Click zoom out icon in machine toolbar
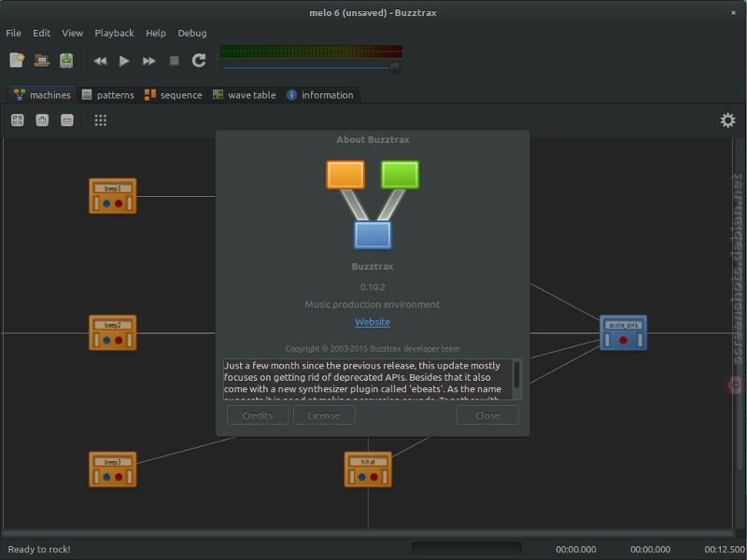 (67, 120)
